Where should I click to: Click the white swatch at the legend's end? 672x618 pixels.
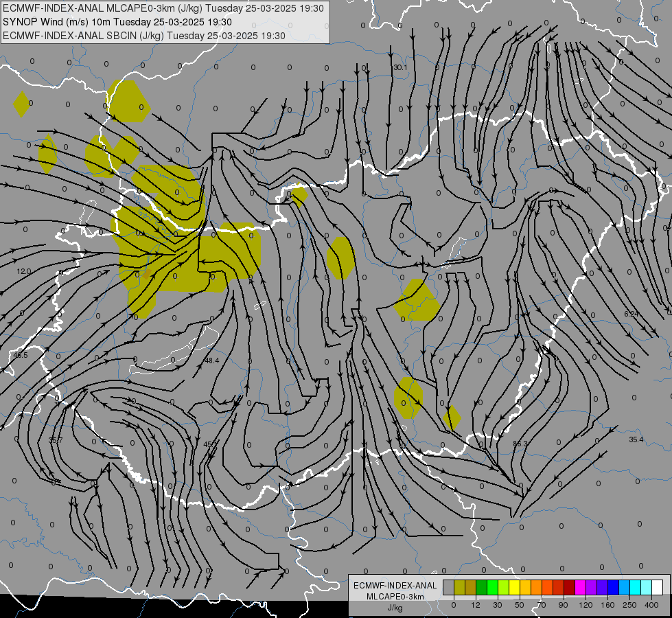[658, 587]
